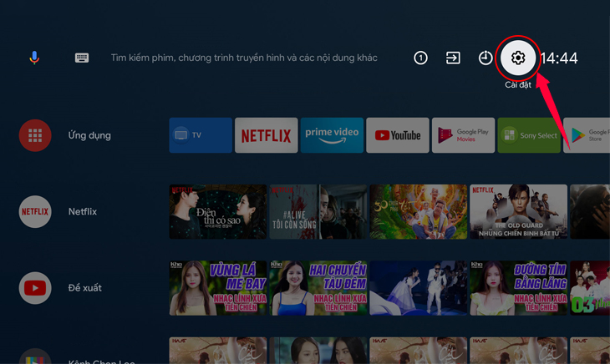Click the search field Tìm kiếm phim
The width and height of the screenshot is (610, 364).
coord(244,58)
